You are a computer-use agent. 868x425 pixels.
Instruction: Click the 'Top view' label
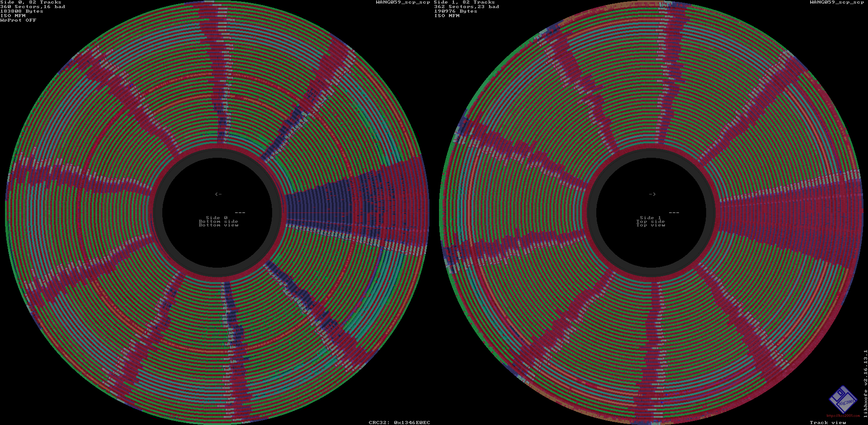coord(651,225)
